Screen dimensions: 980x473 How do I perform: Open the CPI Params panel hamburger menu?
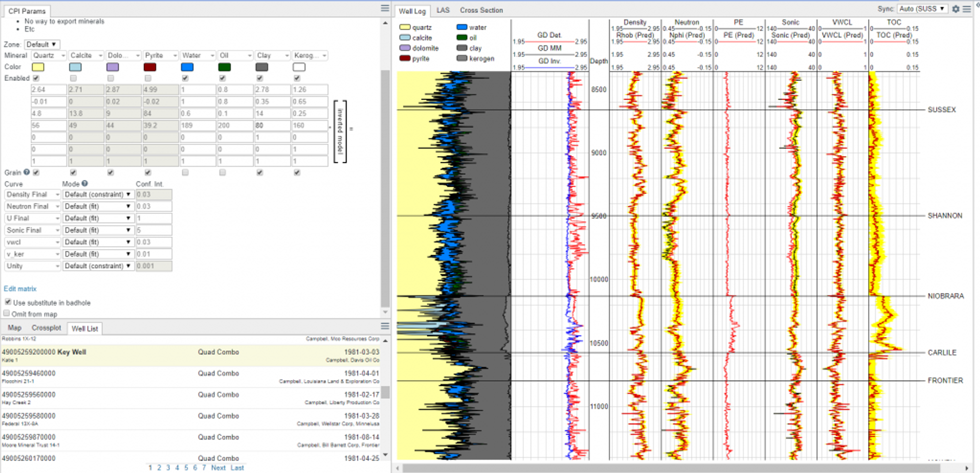[385, 8]
